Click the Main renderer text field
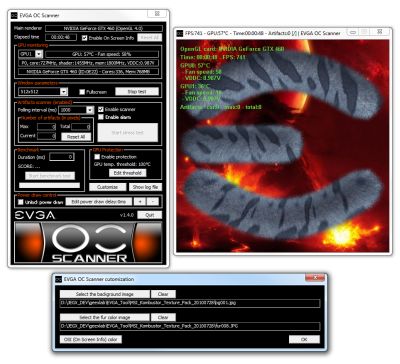Image resolution: width=400 pixels, height=364 pixels. 104,28
